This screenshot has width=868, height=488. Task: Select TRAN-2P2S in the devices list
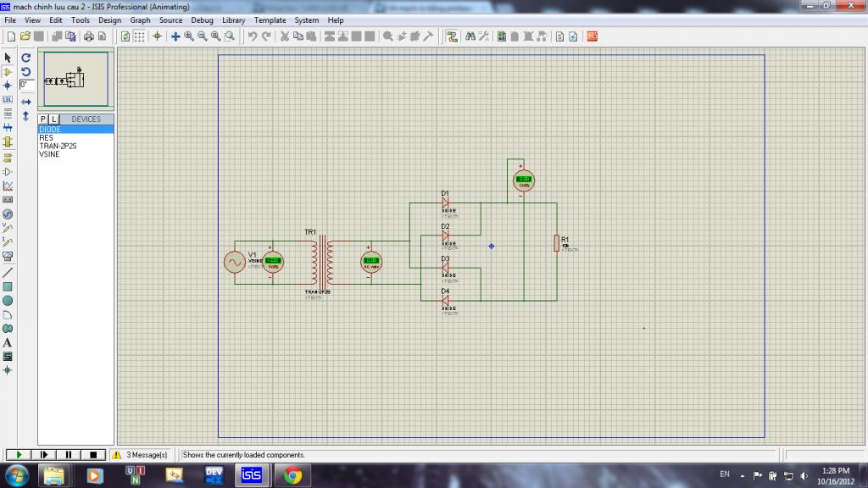click(58, 146)
